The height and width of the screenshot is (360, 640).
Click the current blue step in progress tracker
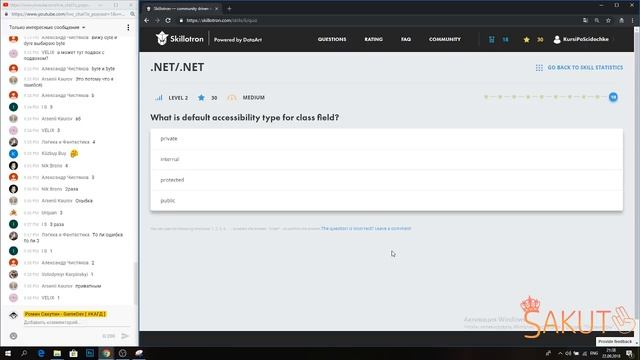(613, 97)
